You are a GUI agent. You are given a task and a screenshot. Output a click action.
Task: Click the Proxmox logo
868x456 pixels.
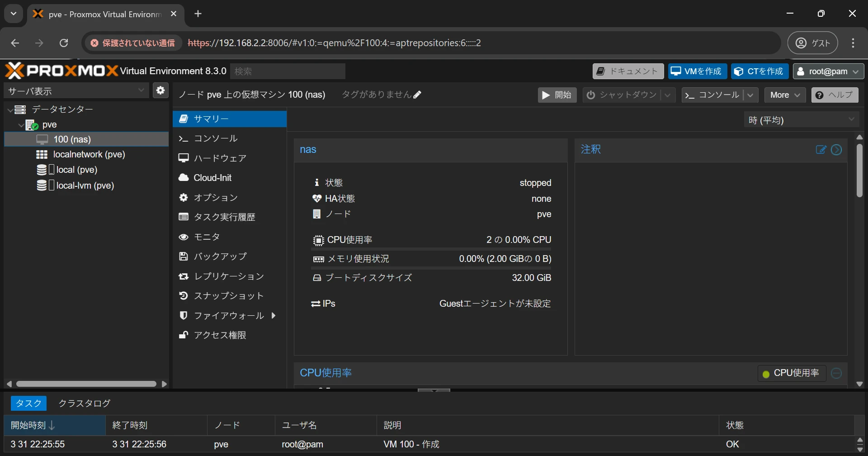(x=62, y=71)
